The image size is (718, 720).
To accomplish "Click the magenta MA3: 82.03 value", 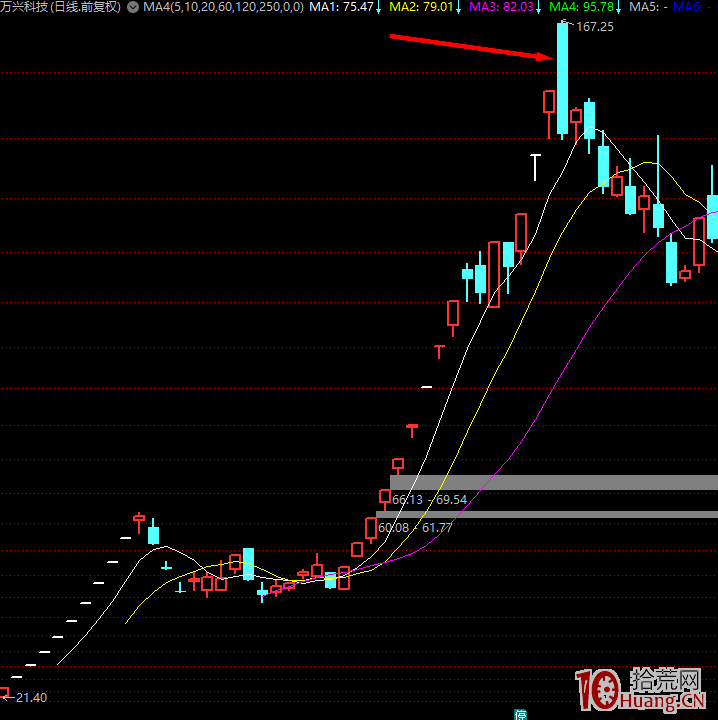I will click(x=501, y=7).
